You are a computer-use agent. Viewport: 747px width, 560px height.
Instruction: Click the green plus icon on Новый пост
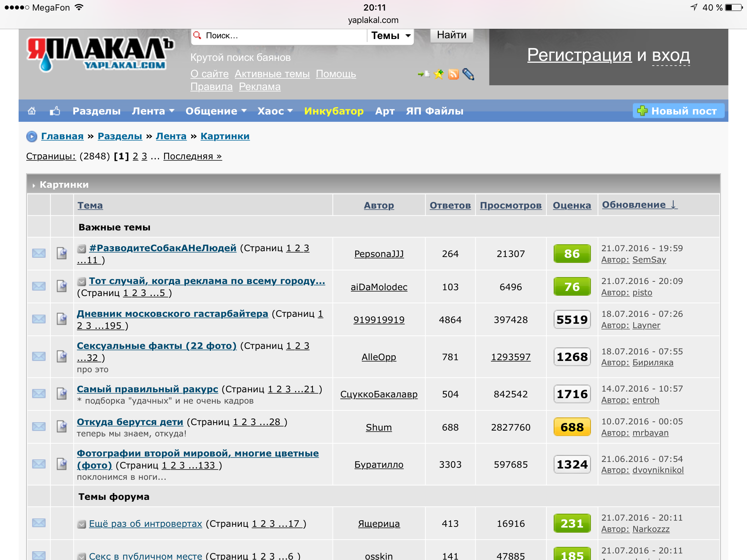(x=642, y=111)
